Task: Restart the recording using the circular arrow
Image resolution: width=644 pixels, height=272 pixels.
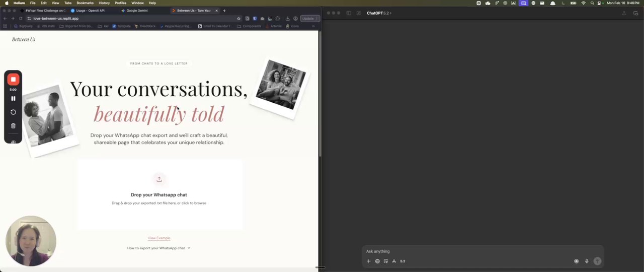Action: point(13,112)
